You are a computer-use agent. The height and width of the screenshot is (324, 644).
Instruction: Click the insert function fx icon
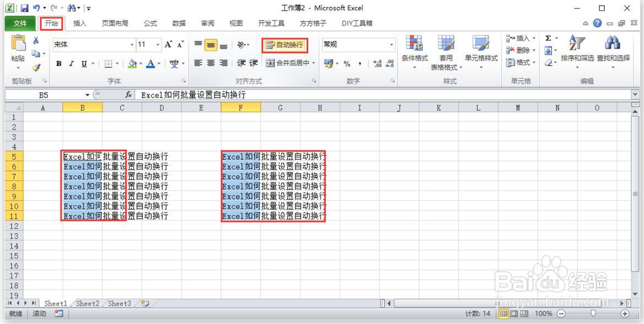[x=128, y=95]
